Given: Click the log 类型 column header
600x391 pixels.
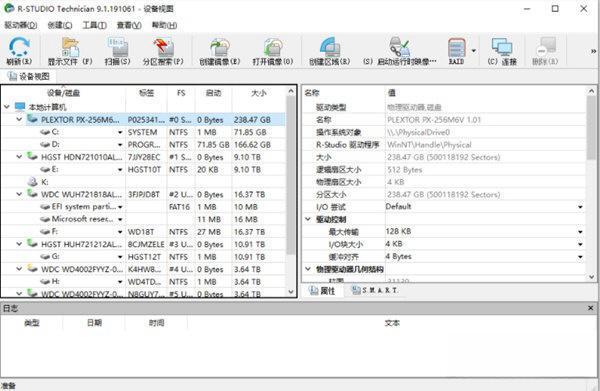Looking at the screenshot, I should point(32,323).
